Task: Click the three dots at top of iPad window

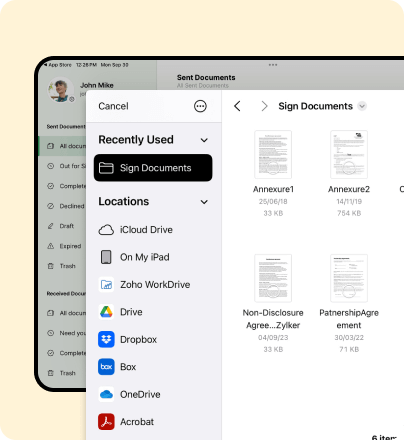Action: click(273, 65)
